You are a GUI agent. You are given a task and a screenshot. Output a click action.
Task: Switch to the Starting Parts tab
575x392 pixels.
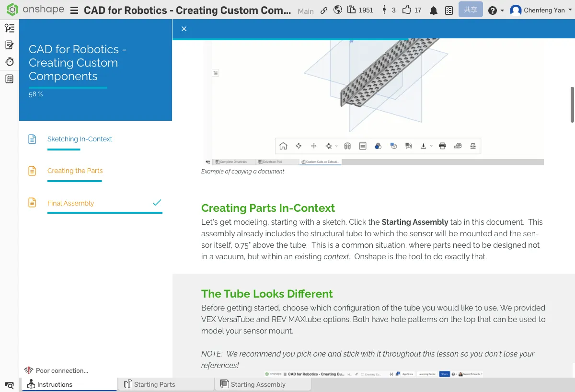coord(154,384)
